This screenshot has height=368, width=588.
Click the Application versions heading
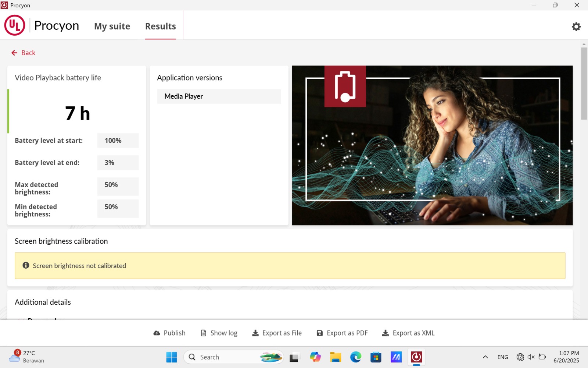pos(190,78)
